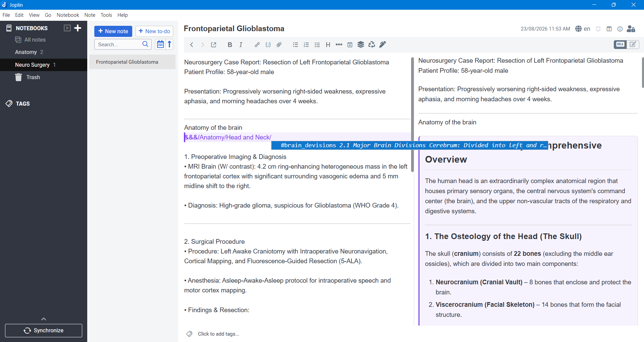Insert a numbered list
Image resolution: width=644 pixels, height=342 pixels.
[306, 45]
